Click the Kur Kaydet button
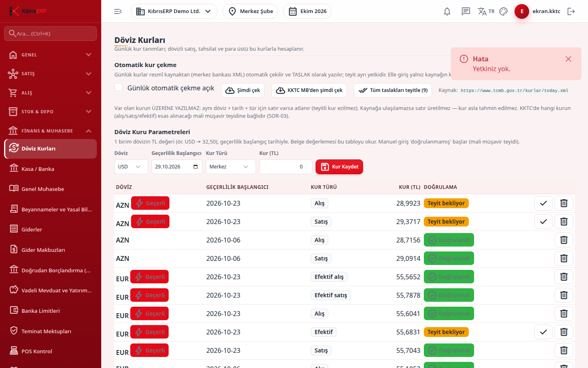 pyautogui.click(x=339, y=167)
